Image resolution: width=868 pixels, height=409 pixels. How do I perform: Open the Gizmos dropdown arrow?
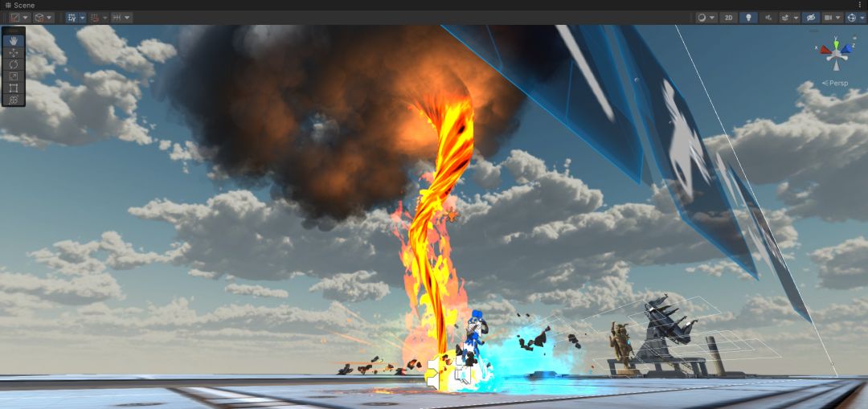pos(862,18)
